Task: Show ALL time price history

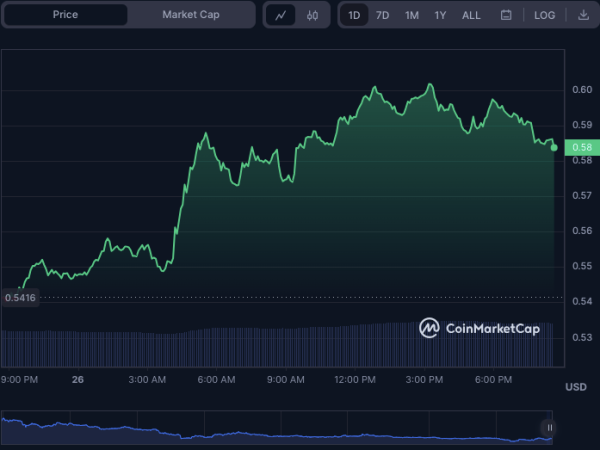Action: coord(471,15)
